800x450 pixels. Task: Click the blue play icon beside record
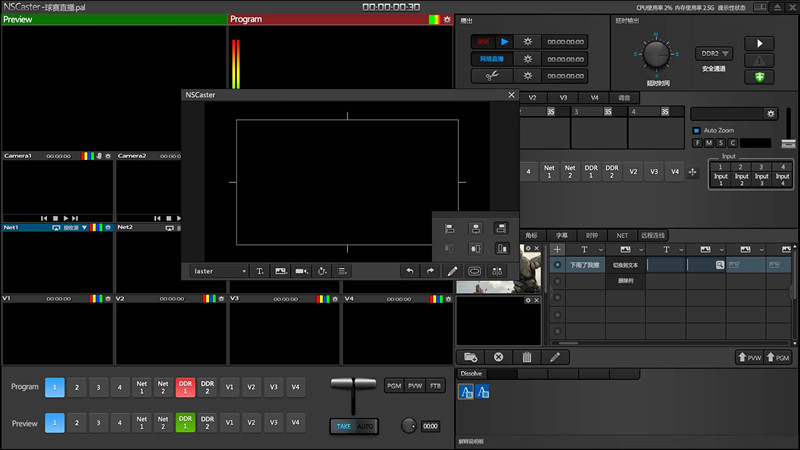coord(505,42)
